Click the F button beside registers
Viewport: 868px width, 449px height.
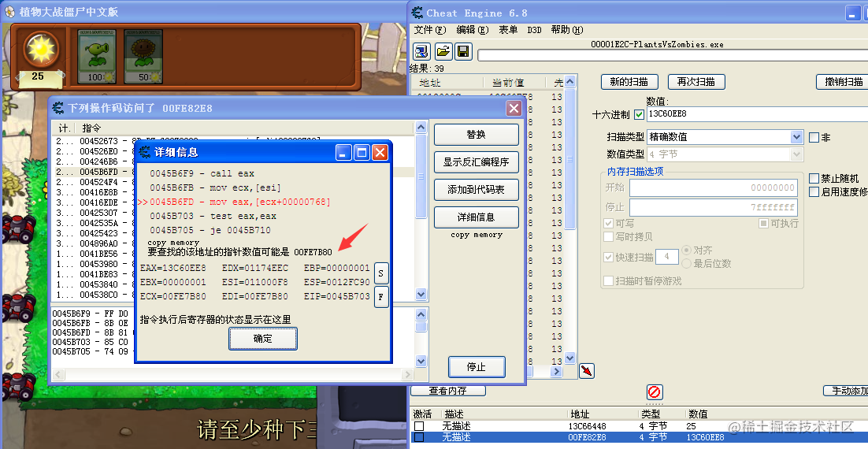(x=381, y=297)
